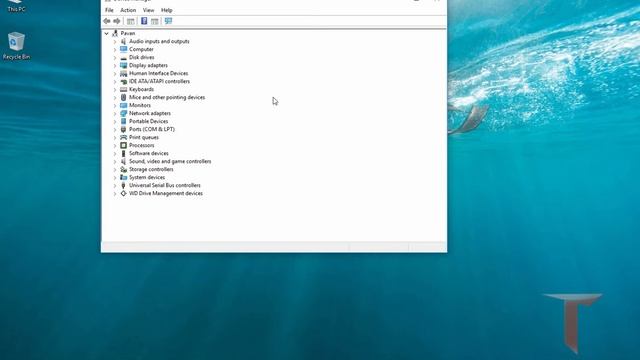Click the Software devices icon
This screenshot has height=360, width=640.
(x=123, y=153)
